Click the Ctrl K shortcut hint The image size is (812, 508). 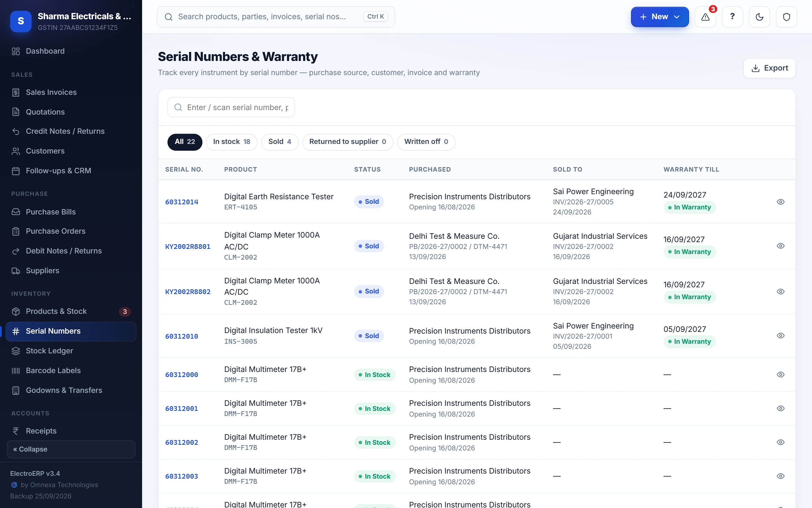(x=376, y=16)
